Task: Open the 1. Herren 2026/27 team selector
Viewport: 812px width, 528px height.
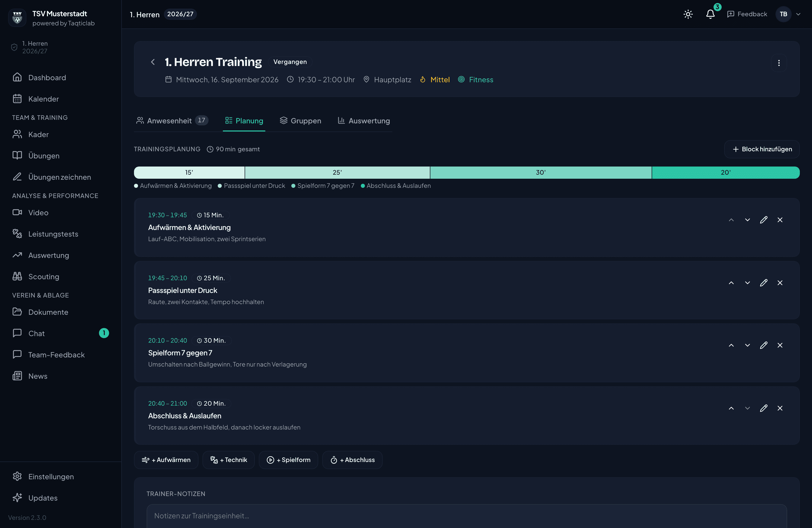Action: [x=61, y=47]
